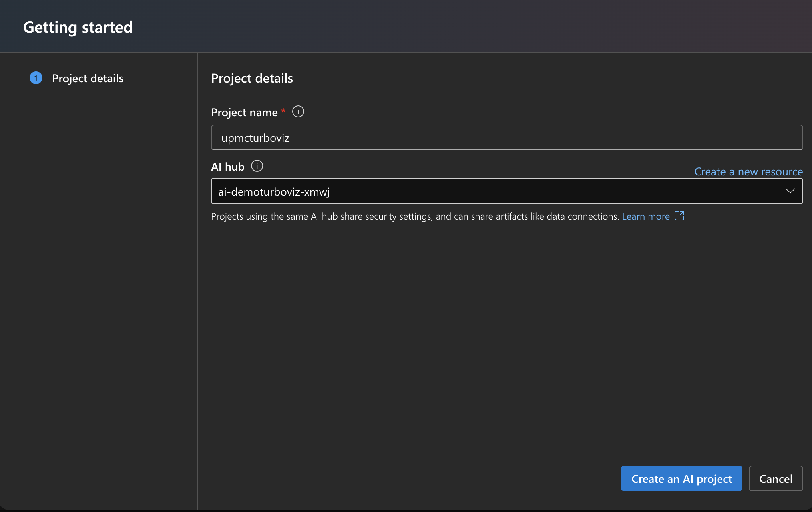The image size is (812, 512).
Task: Click the Getting started title
Action: pyautogui.click(x=78, y=27)
